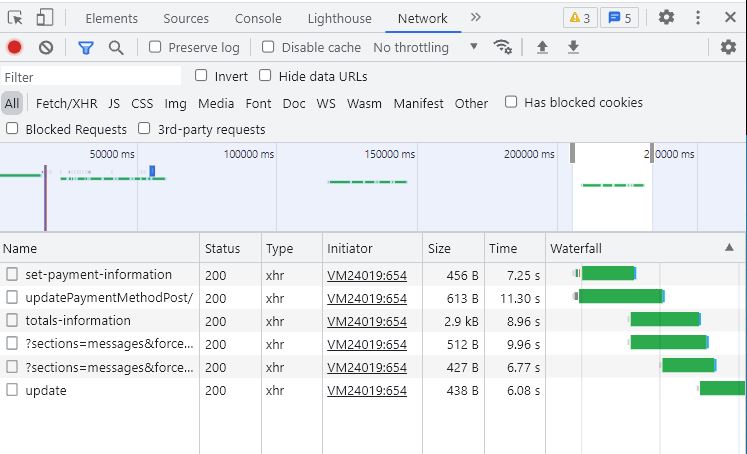The width and height of the screenshot is (747, 454).
Task: Open the No throttling dropdown
Action: [x=425, y=48]
